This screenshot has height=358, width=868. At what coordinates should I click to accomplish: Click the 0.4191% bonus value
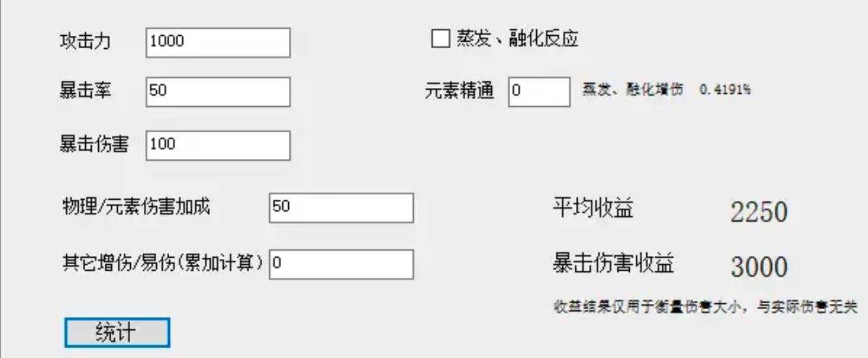(x=725, y=90)
